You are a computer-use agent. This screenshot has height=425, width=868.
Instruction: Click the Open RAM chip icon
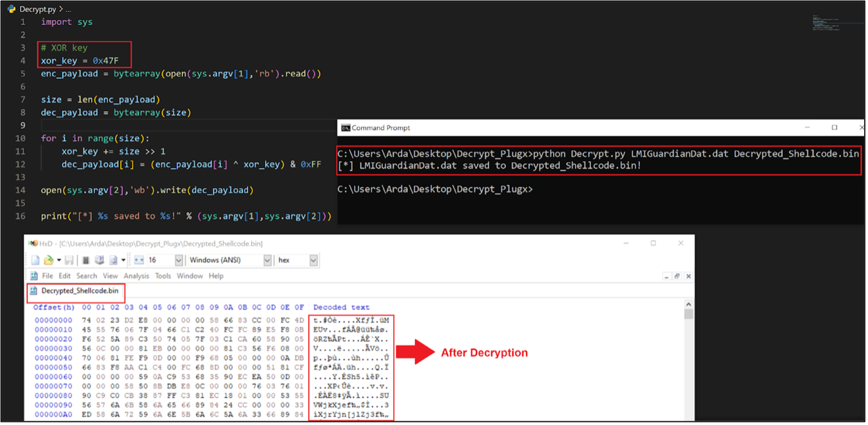pos(86,261)
